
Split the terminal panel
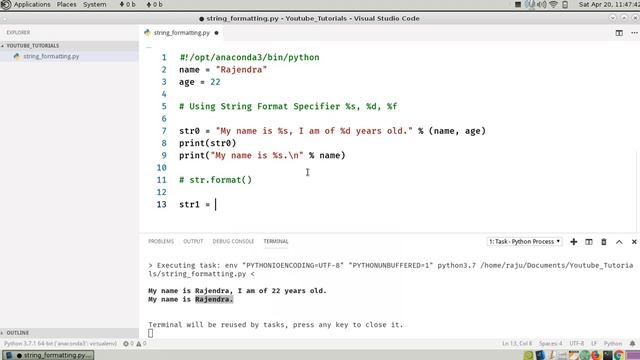(589, 242)
